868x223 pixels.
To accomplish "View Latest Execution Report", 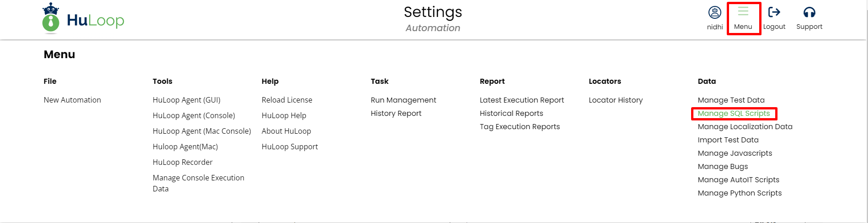I will pyautogui.click(x=522, y=100).
